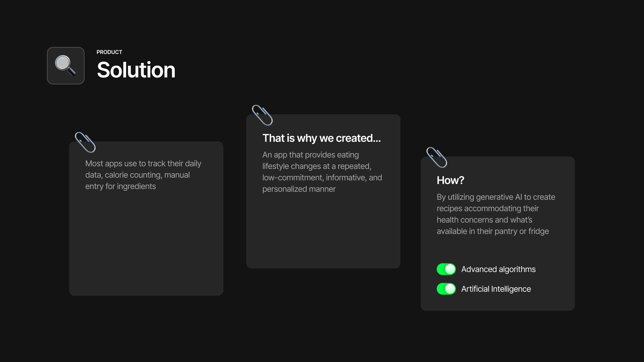Select paperclip on 'That is why we created' card

click(262, 115)
